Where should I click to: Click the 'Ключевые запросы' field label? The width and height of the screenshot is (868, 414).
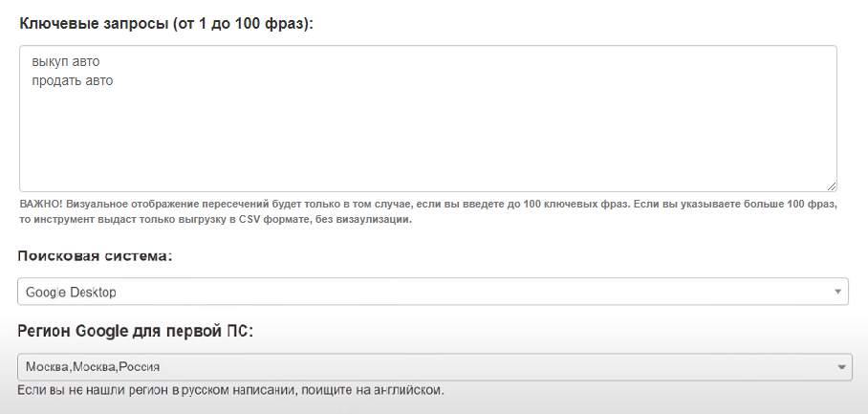click(93, 24)
